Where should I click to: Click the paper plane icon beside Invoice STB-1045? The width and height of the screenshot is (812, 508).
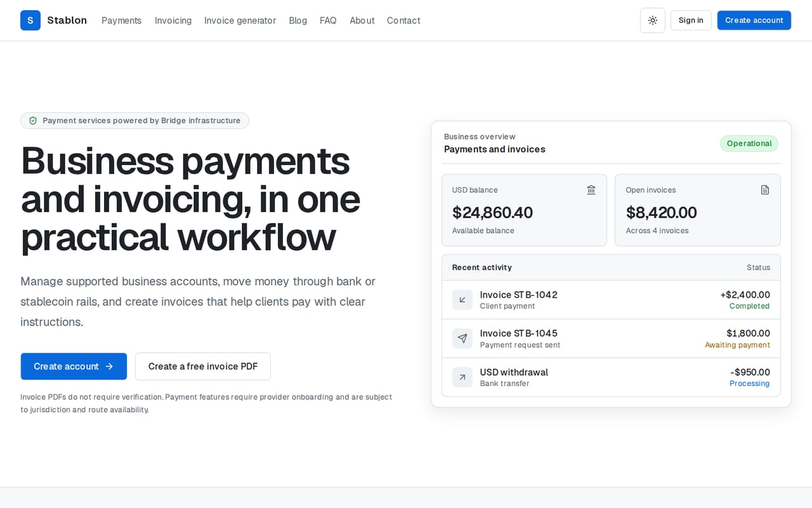462,338
